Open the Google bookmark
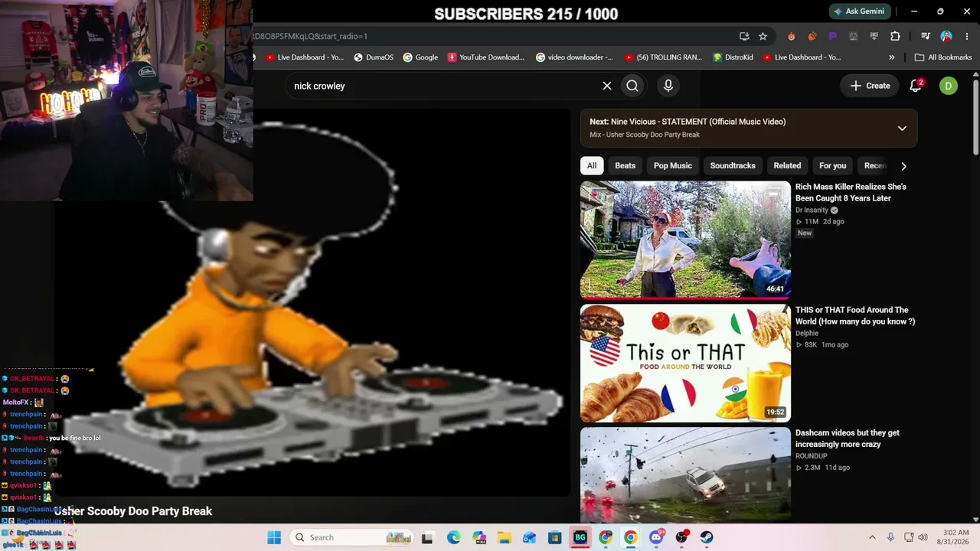980x551 pixels. click(420, 57)
